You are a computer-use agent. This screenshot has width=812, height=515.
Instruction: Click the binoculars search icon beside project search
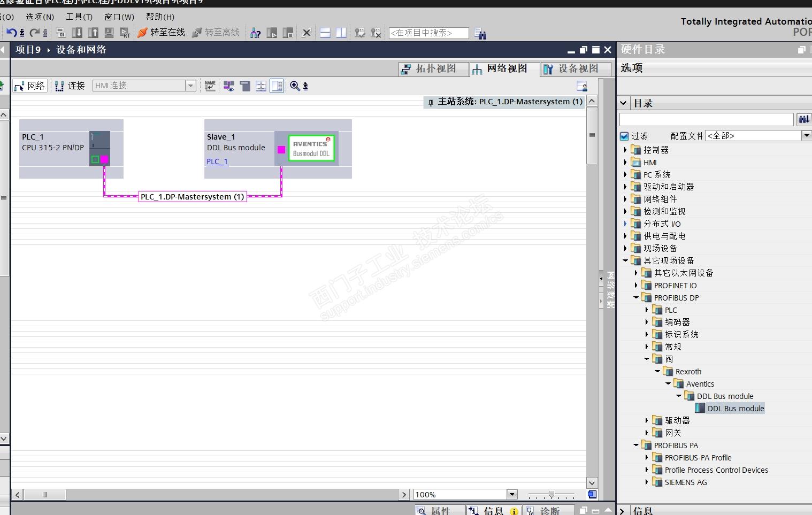click(480, 34)
